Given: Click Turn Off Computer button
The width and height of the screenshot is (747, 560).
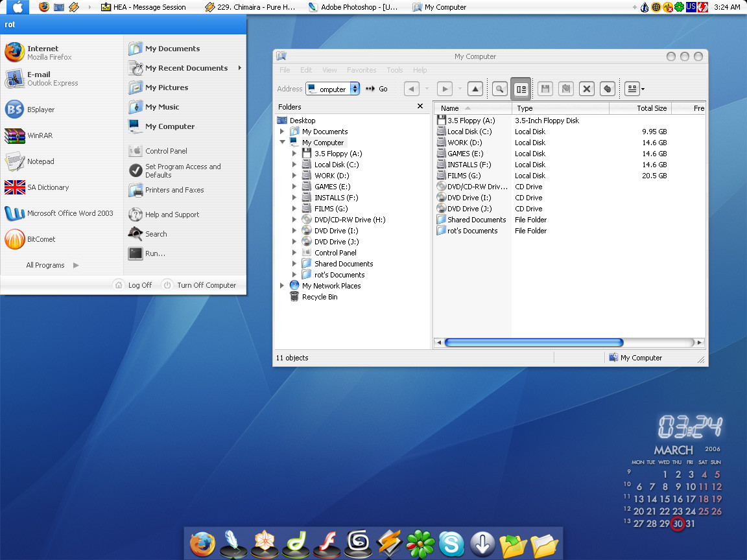Looking at the screenshot, I should pyautogui.click(x=199, y=285).
